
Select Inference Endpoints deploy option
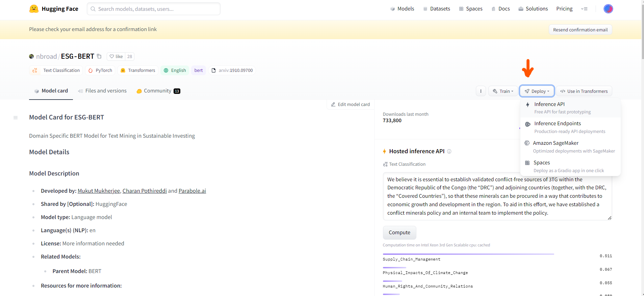pyautogui.click(x=570, y=127)
